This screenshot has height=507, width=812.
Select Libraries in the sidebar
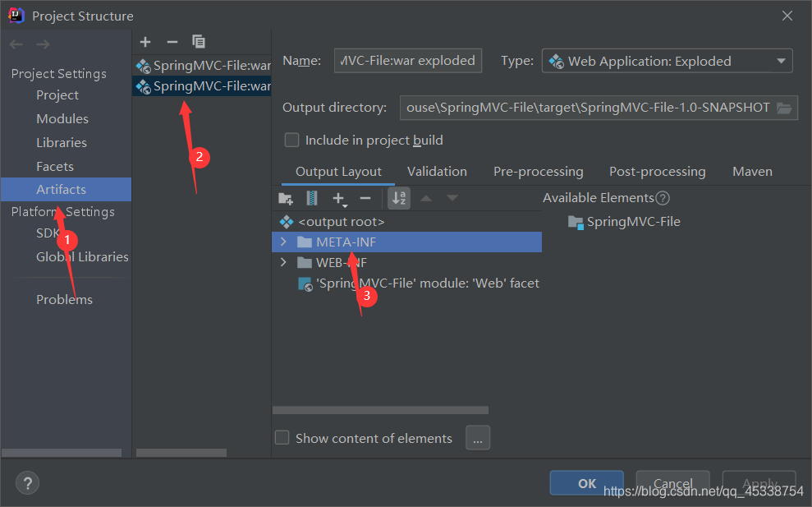tap(62, 142)
